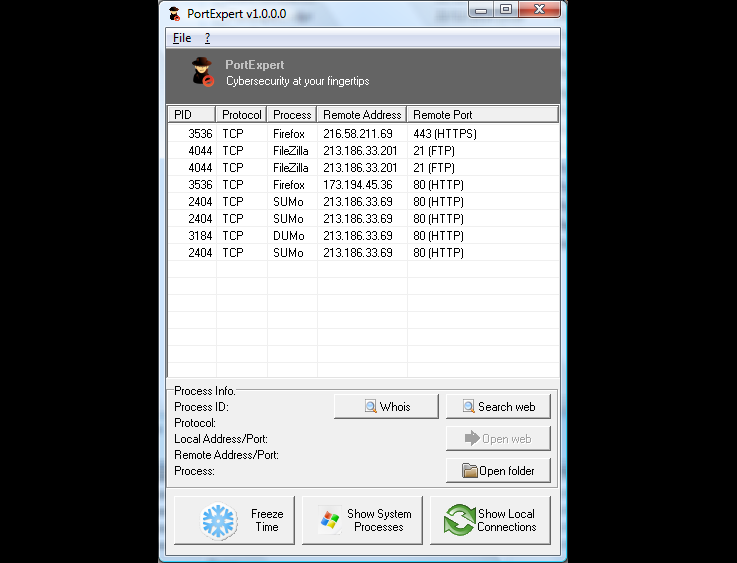Sort by the PID column header
737x563 pixels.
coord(192,115)
